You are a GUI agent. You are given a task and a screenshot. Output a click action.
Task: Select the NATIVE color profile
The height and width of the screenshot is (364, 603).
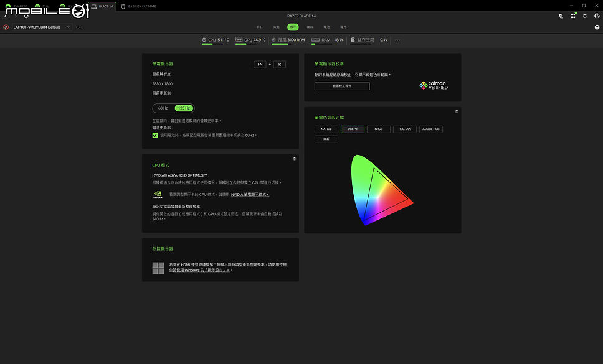pyautogui.click(x=326, y=129)
